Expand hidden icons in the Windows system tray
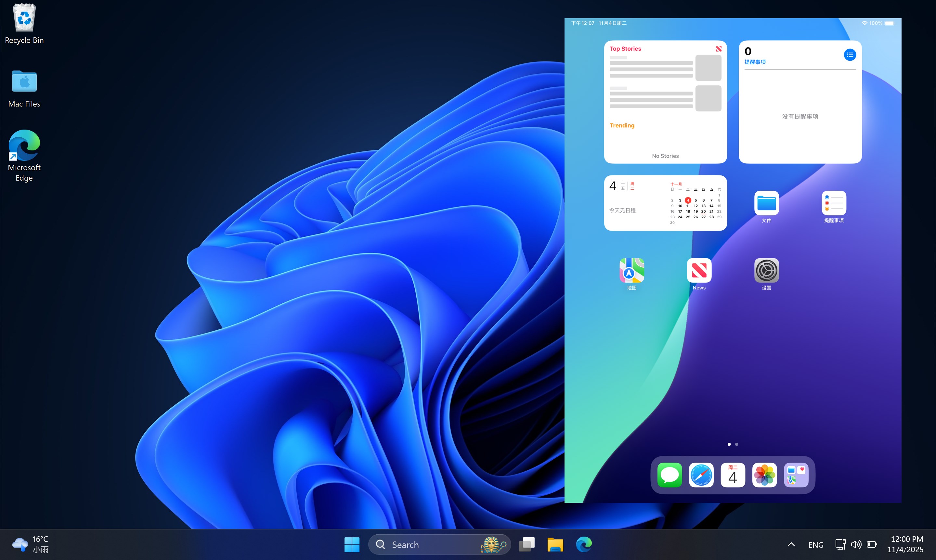936x560 pixels. click(791, 544)
